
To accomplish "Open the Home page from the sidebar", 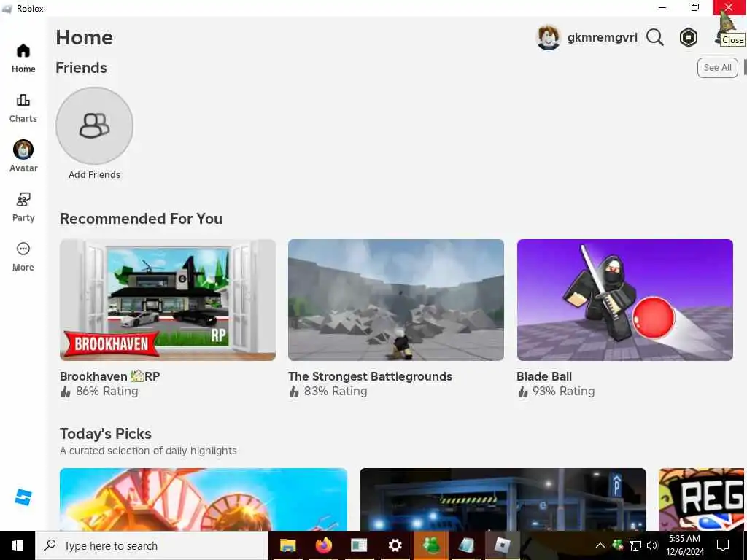I will (23, 58).
